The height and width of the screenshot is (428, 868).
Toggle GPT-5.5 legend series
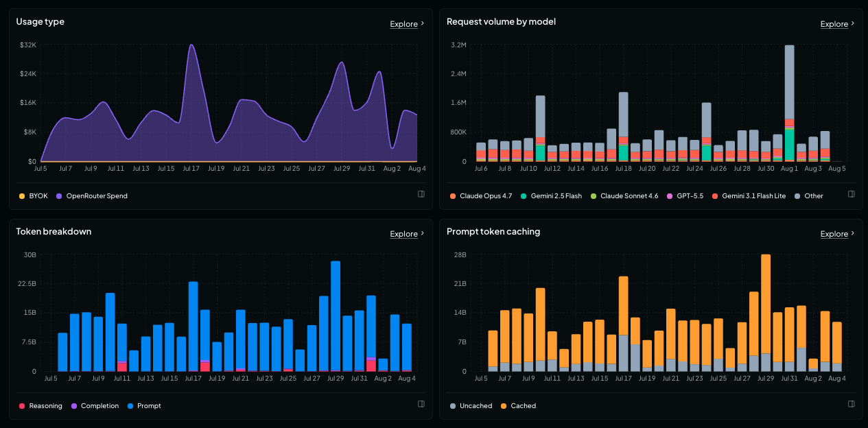click(x=685, y=195)
